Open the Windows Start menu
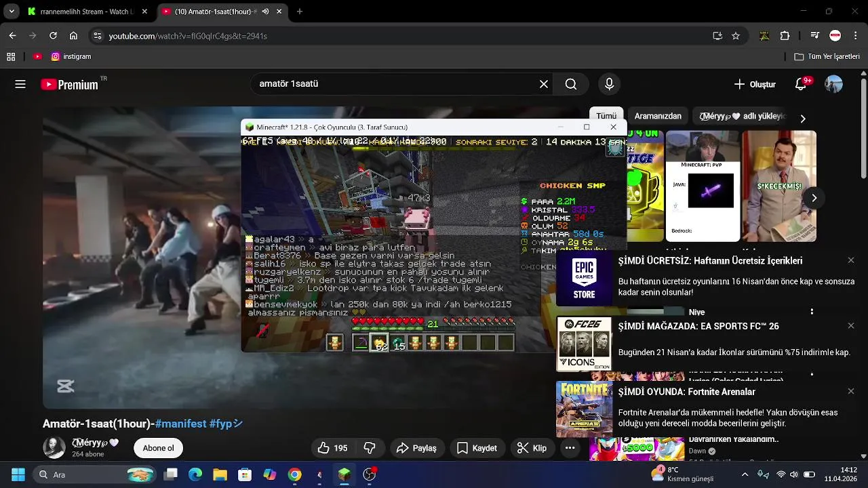Screen dimensions: 868x488 (18, 474)
